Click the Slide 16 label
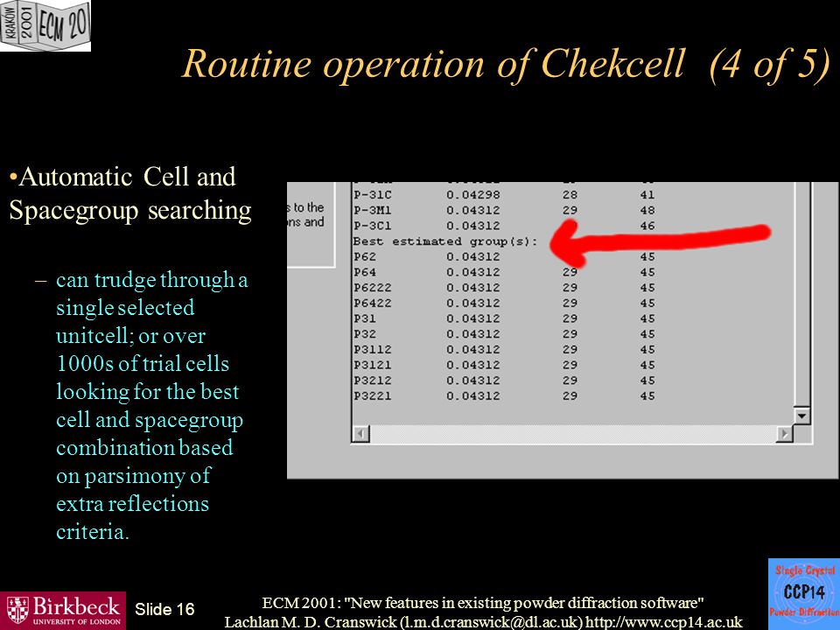Screen dimensions: 840x630 [x=164, y=609]
